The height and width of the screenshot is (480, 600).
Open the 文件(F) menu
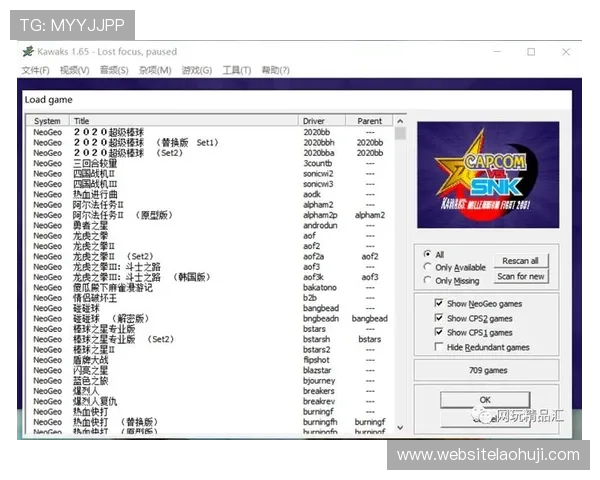(x=36, y=70)
